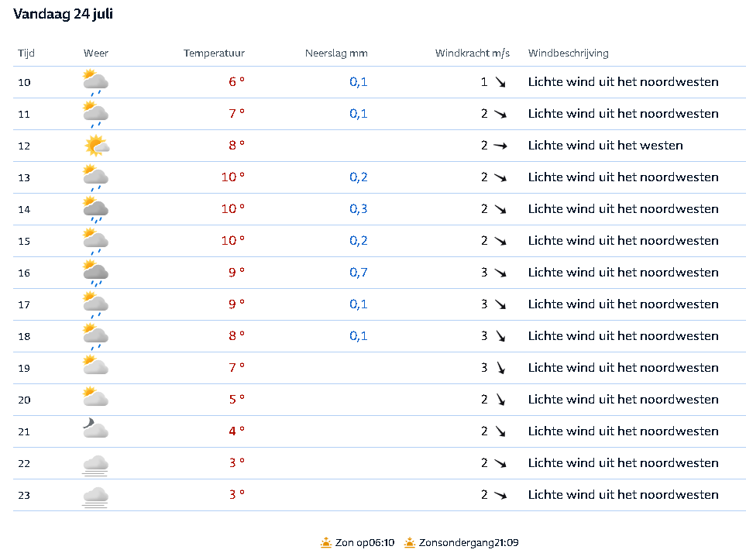
Task: Click the Windbeschrijving column header
Action: point(569,53)
